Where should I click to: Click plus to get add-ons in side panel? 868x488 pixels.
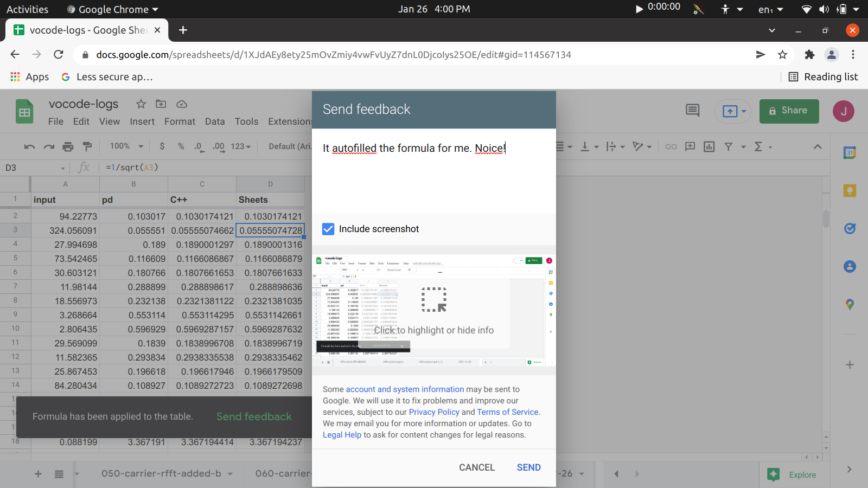850,365
